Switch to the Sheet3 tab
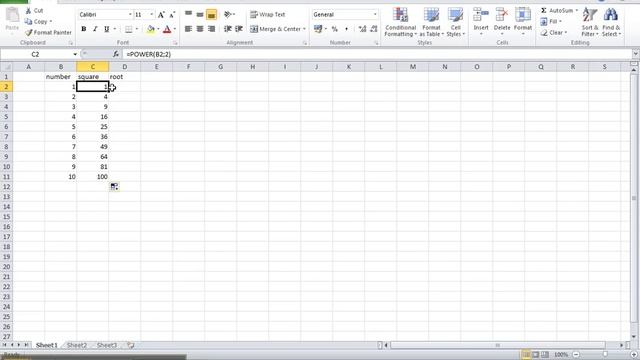The width and height of the screenshot is (640, 360). click(107, 345)
